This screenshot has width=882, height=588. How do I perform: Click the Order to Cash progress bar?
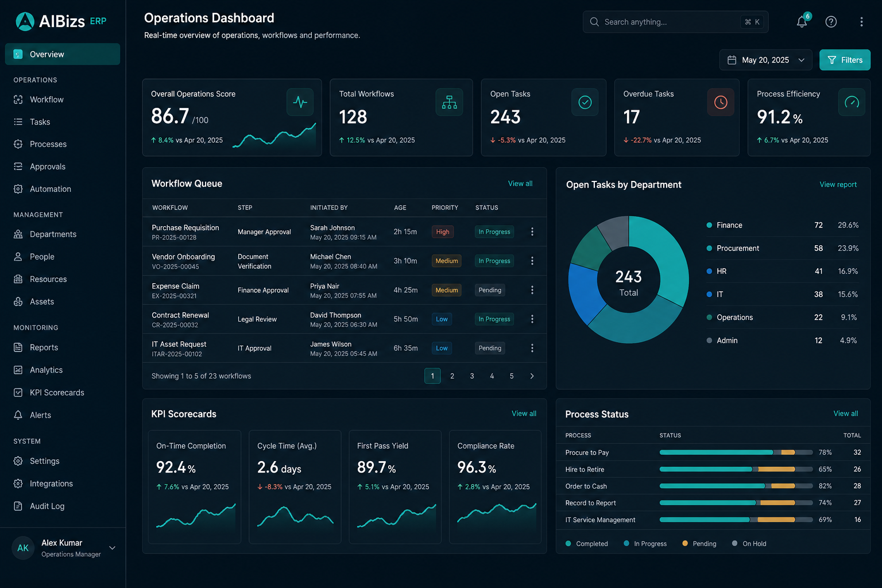(x=736, y=486)
